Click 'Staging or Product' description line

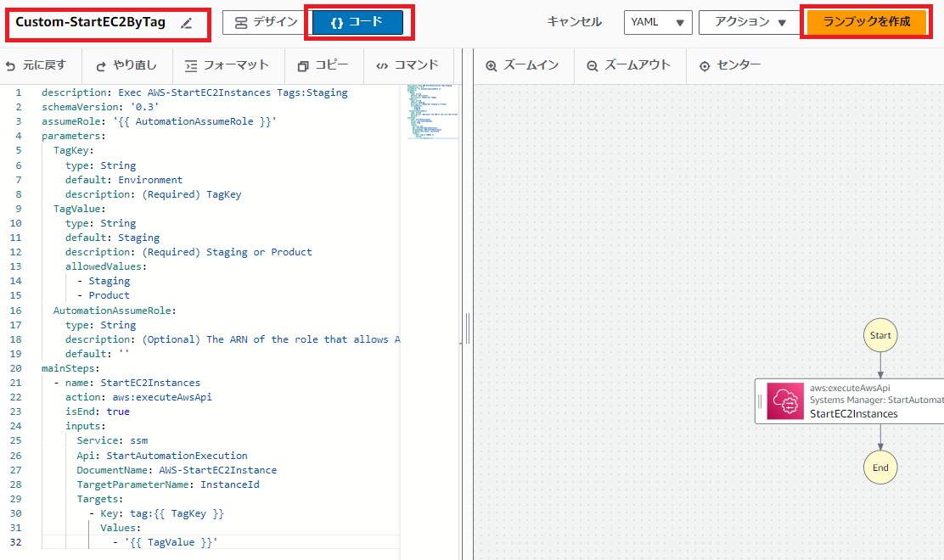pos(188,252)
